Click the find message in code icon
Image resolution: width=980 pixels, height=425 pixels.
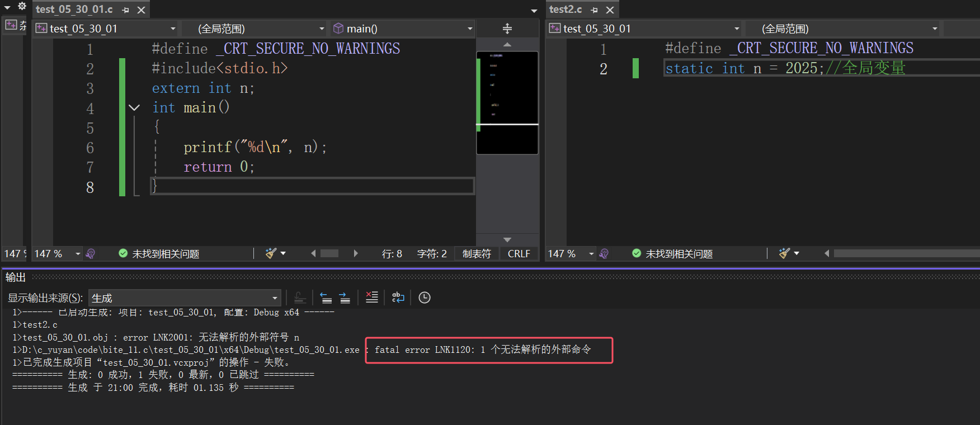300,297
